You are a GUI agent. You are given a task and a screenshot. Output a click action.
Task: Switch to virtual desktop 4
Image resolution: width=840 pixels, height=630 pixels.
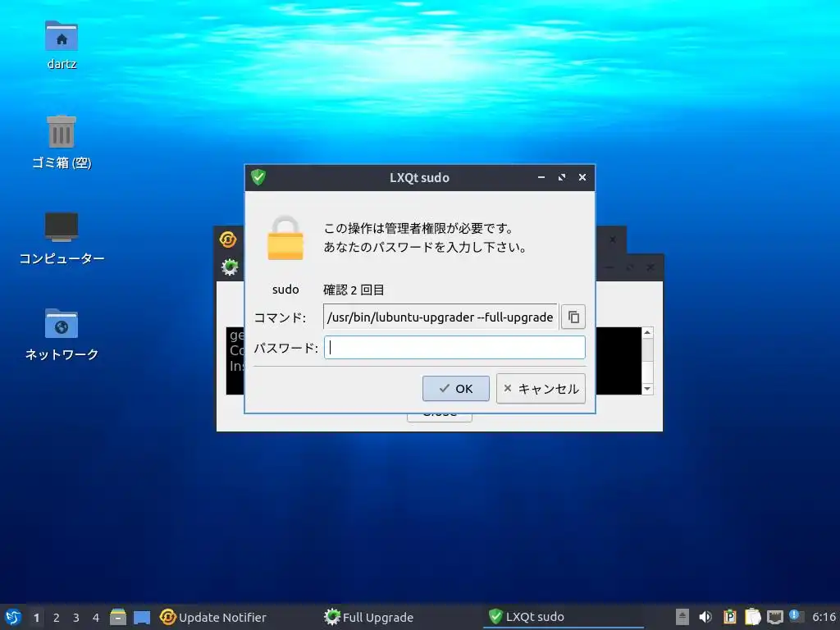tap(96, 618)
